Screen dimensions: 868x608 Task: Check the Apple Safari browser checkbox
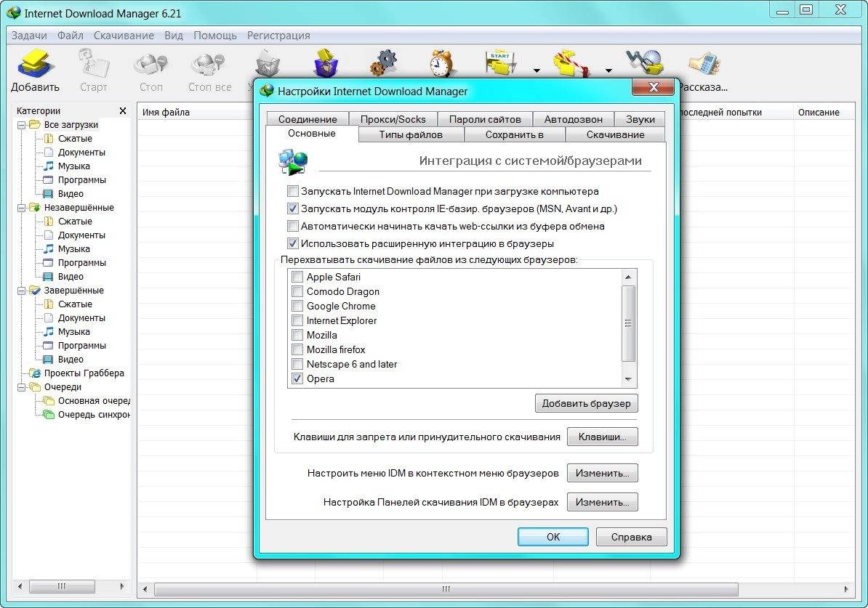click(x=297, y=277)
